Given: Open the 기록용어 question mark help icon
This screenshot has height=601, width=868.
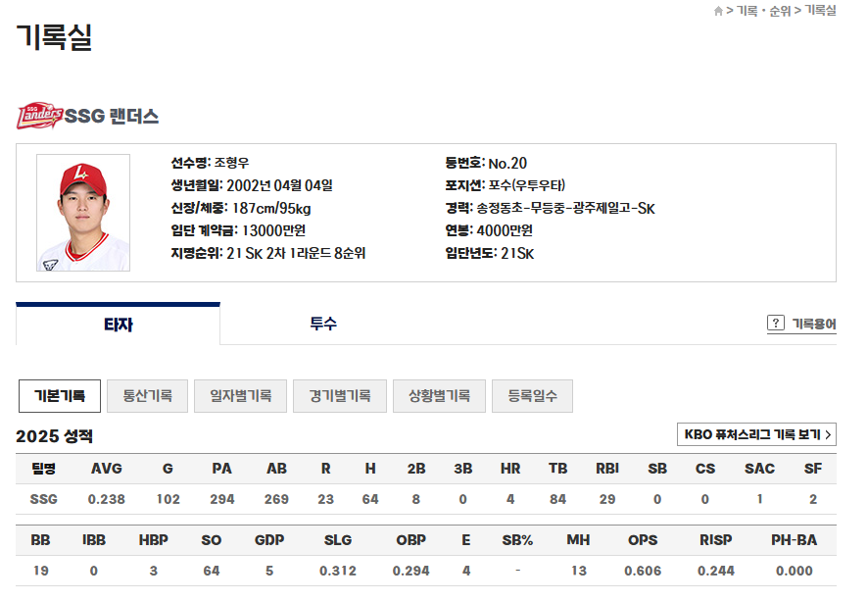Looking at the screenshot, I should coord(778,321).
